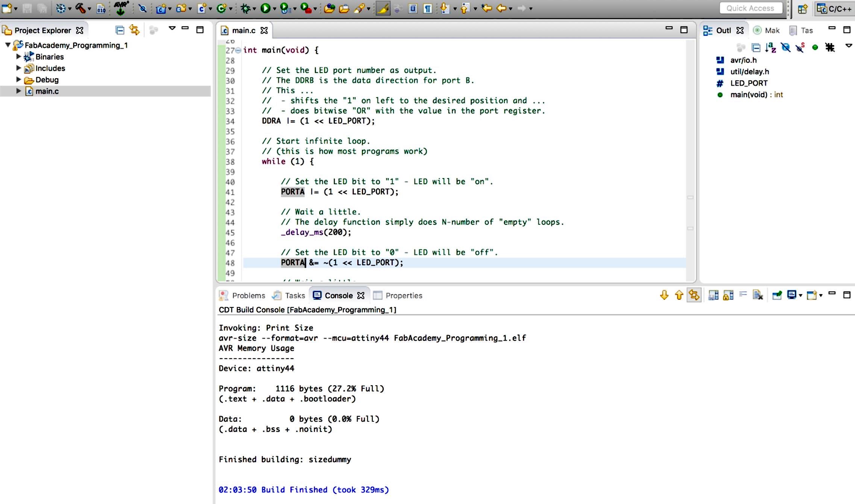Expand the Binaries folder
Viewport: 855px width, 504px height.
18,57
